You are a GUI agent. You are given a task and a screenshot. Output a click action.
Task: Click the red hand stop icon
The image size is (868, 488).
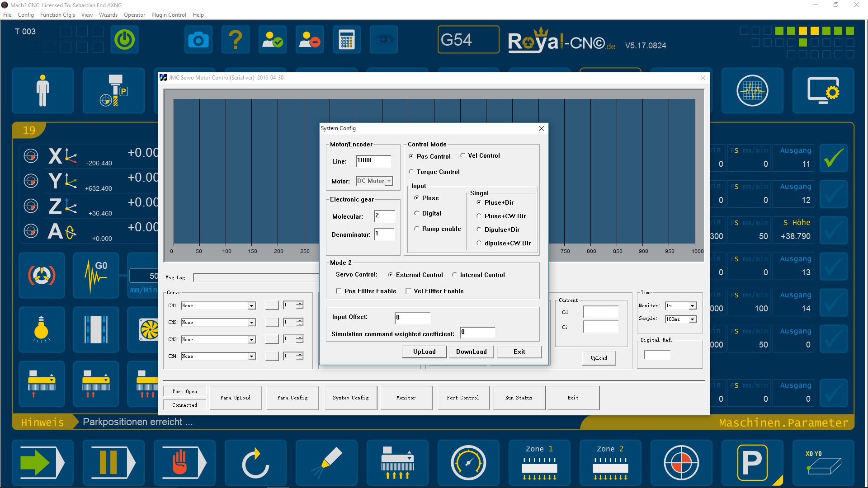180,462
